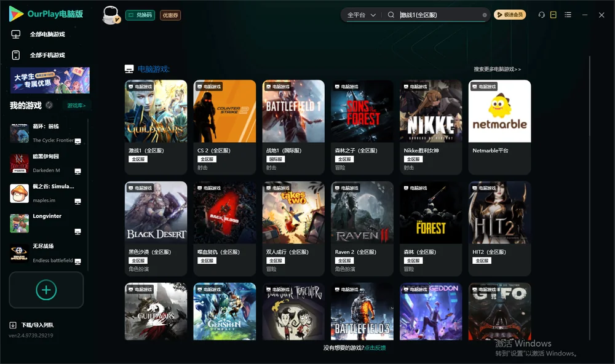Click 点击反馈 feedback link

pos(375,347)
